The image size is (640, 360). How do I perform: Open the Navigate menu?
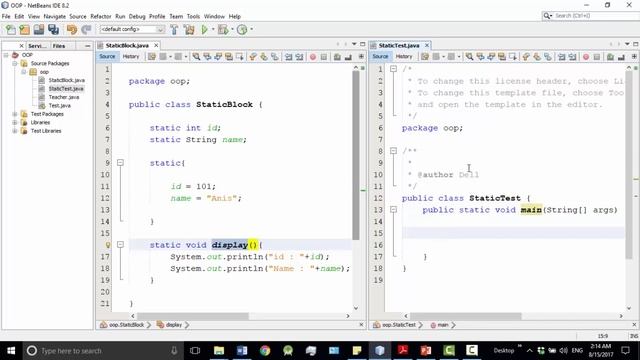pyautogui.click(x=55, y=16)
